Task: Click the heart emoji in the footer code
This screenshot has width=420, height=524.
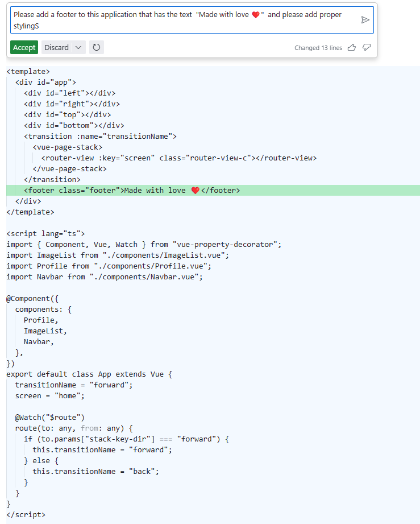Action: point(196,190)
